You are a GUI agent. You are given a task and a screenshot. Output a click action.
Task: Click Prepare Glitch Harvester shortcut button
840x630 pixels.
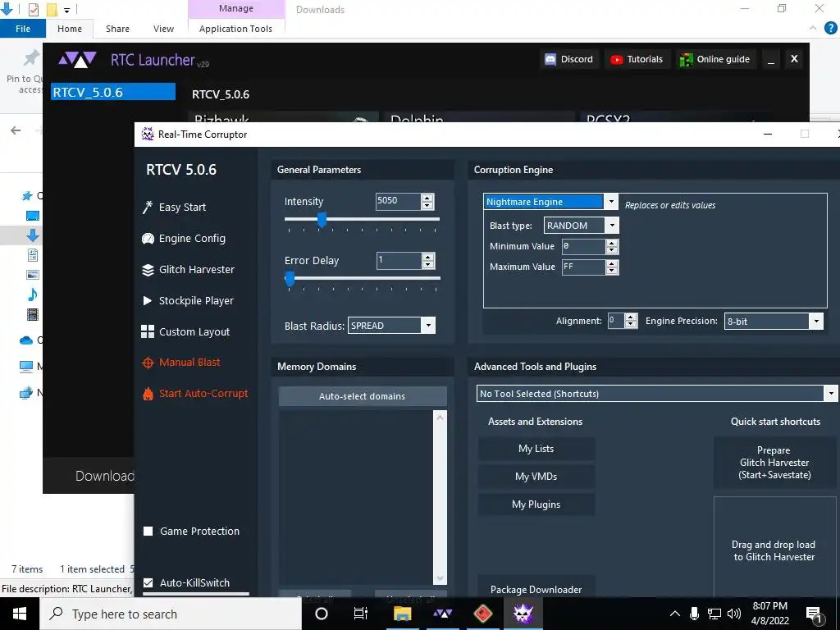pos(774,463)
